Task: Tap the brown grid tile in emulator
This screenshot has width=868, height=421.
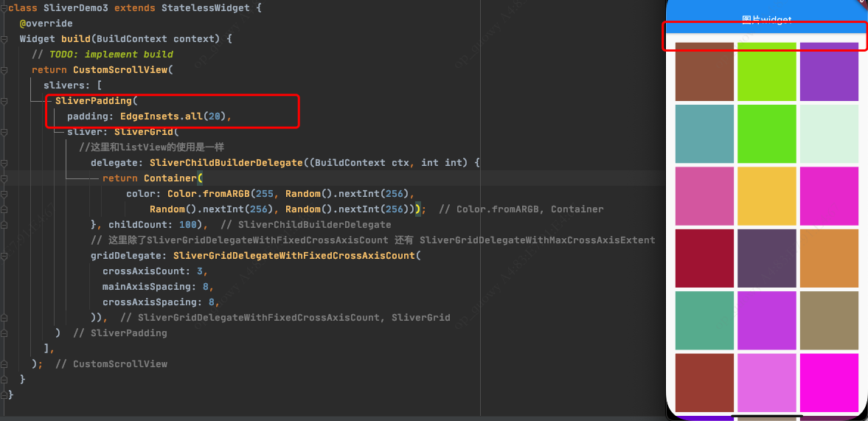Action: [x=705, y=72]
